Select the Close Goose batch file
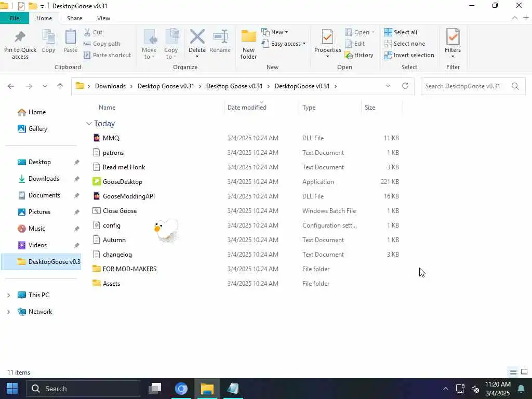The image size is (532, 399). pos(120,211)
